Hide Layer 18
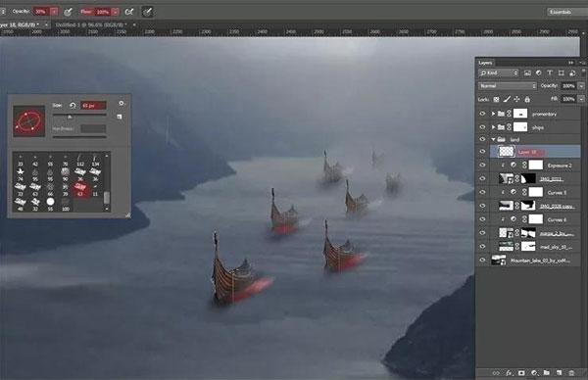Viewport: 588px width, 380px height. (x=482, y=152)
